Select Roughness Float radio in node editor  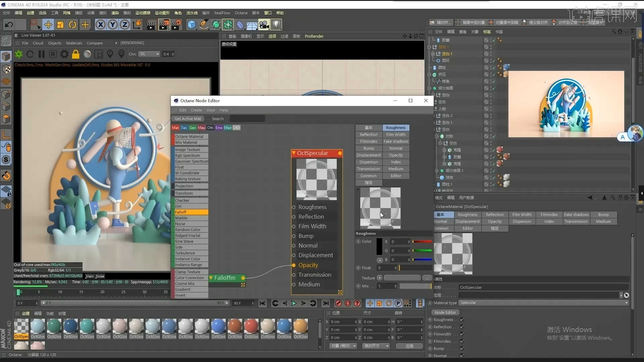pos(358,268)
